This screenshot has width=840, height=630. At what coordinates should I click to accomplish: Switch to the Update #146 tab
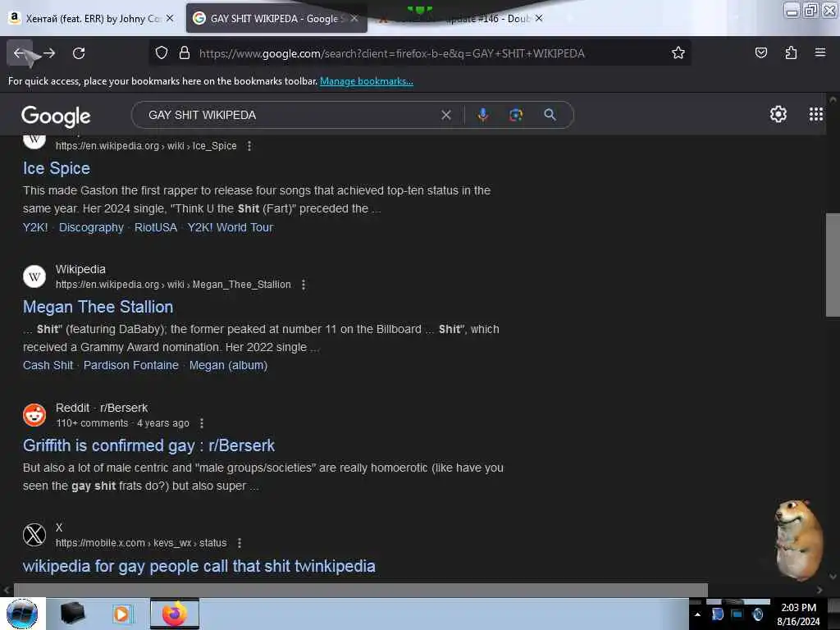tap(461, 19)
